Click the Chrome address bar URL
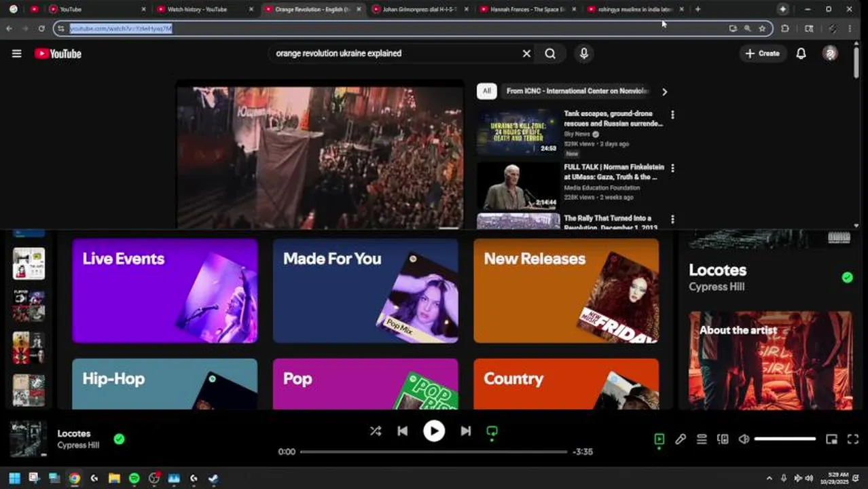868x489 pixels. pyautogui.click(x=121, y=29)
